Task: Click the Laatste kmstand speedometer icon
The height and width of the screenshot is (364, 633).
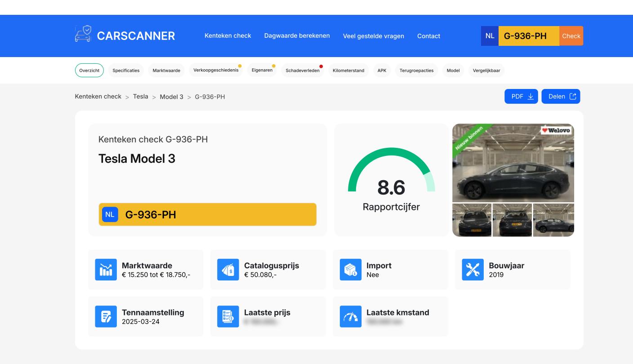Action: coord(350,316)
